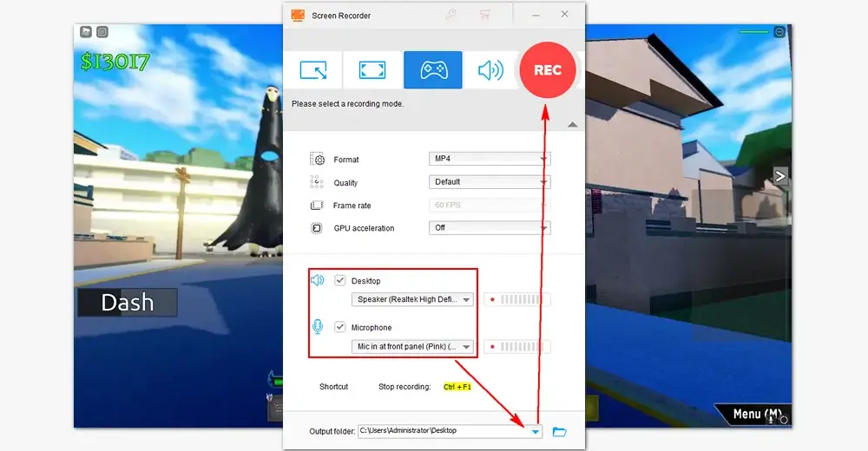Select the game recording mode
Image resolution: width=868 pixels, height=451 pixels.
433,69
